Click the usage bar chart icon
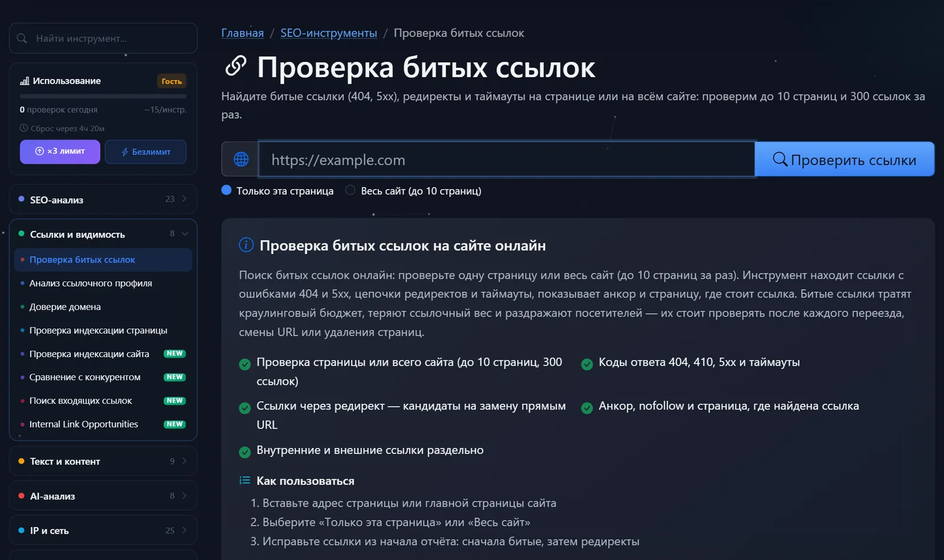 (24, 81)
